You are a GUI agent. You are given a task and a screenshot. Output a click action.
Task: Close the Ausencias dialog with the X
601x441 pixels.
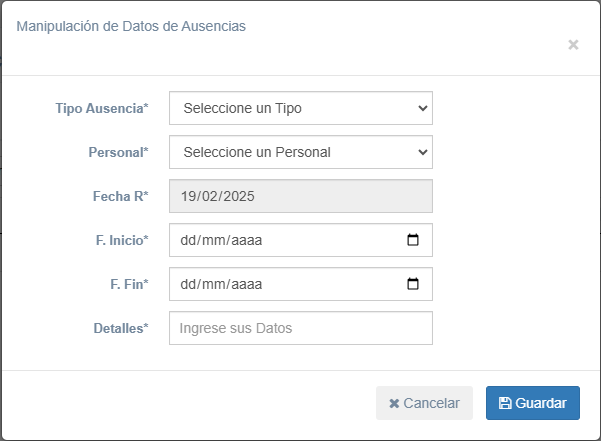(x=573, y=45)
